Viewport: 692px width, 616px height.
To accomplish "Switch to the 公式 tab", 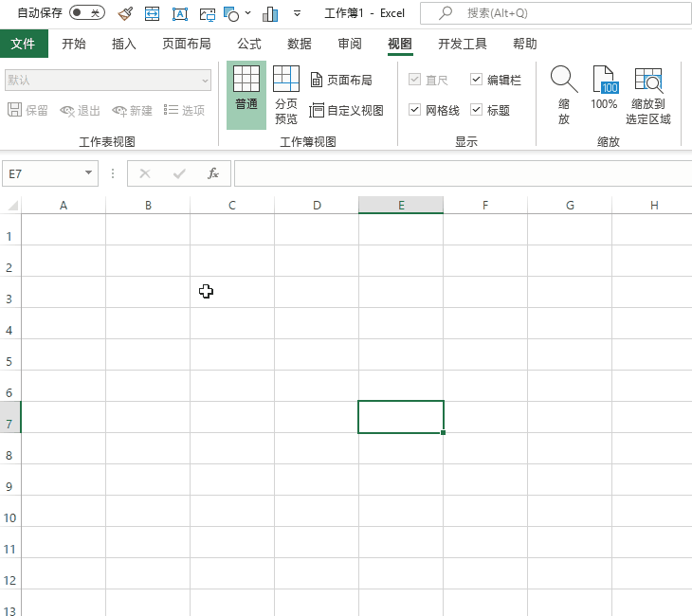I will point(249,44).
